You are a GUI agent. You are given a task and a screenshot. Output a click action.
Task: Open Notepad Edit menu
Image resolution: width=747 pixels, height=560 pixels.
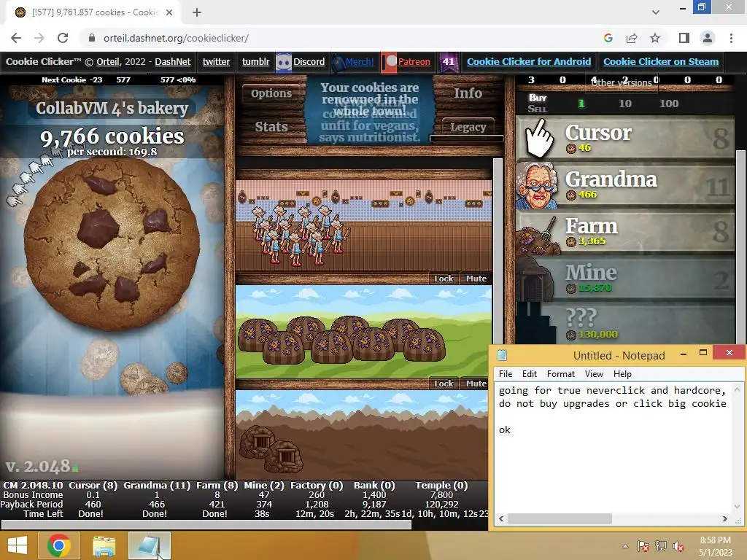pos(530,374)
